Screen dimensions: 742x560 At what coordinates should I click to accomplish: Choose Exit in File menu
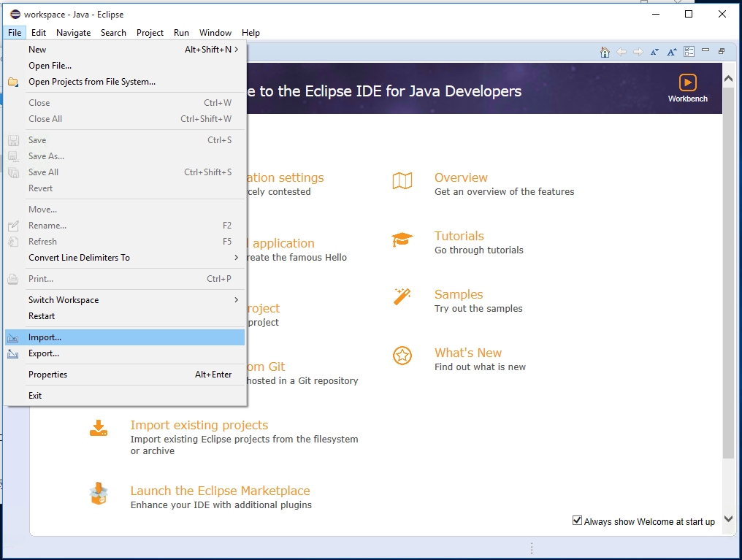point(125,396)
